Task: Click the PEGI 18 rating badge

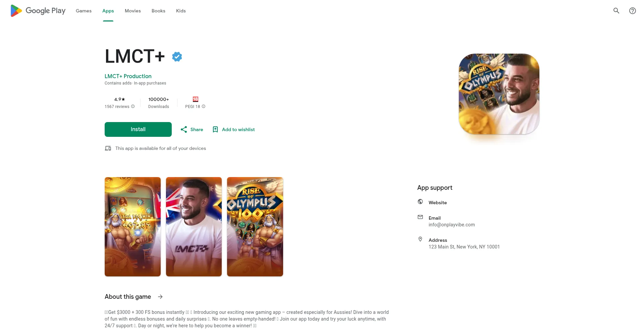Action: pos(196,99)
